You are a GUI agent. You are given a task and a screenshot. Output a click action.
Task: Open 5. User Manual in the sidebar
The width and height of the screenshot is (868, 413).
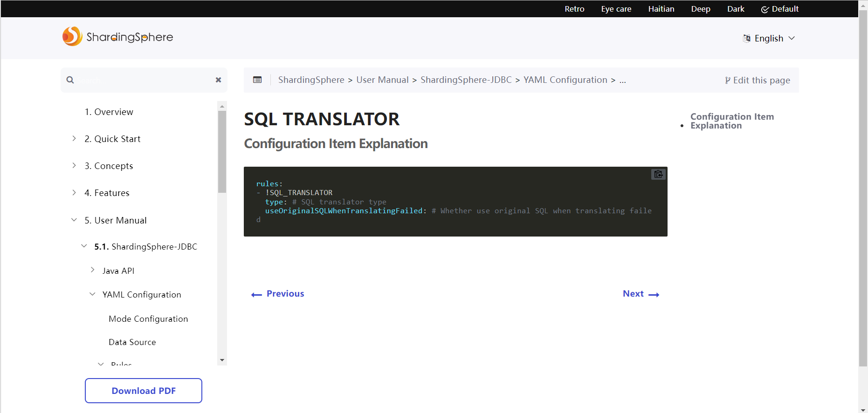point(116,220)
